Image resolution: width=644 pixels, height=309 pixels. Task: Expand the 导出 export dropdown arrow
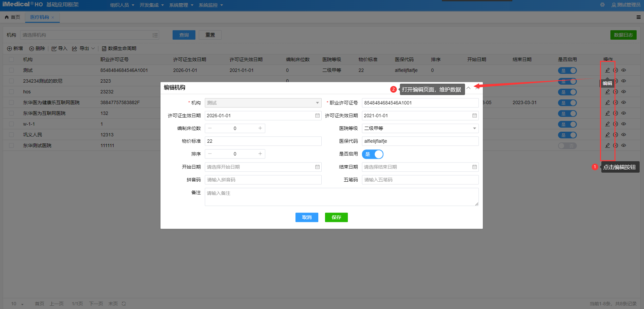93,49
